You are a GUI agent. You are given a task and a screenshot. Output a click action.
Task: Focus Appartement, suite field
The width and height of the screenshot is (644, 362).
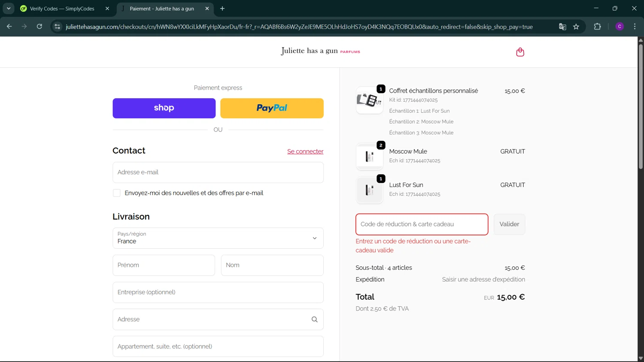click(x=218, y=347)
